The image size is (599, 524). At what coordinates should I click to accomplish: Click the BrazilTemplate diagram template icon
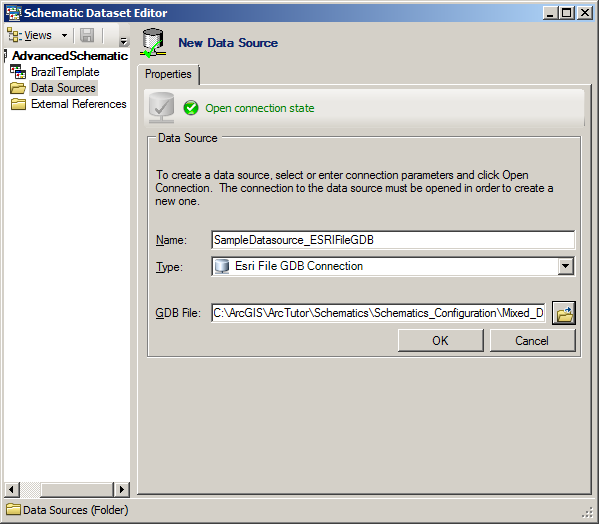click(x=18, y=72)
